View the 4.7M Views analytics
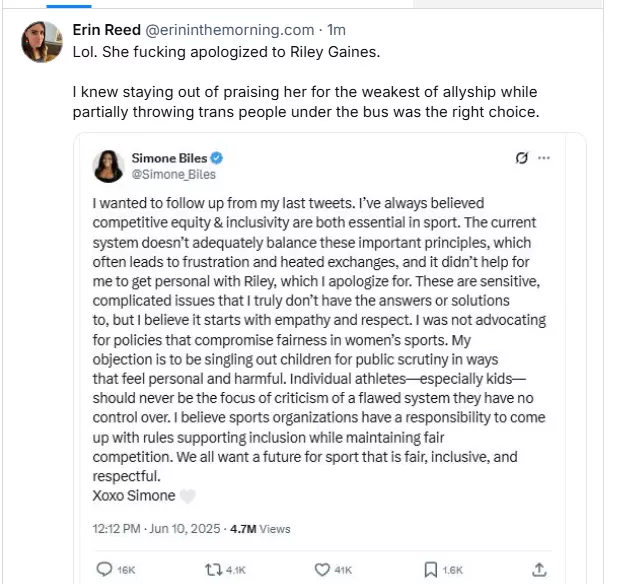This screenshot has height=584, width=623. (260, 528)
